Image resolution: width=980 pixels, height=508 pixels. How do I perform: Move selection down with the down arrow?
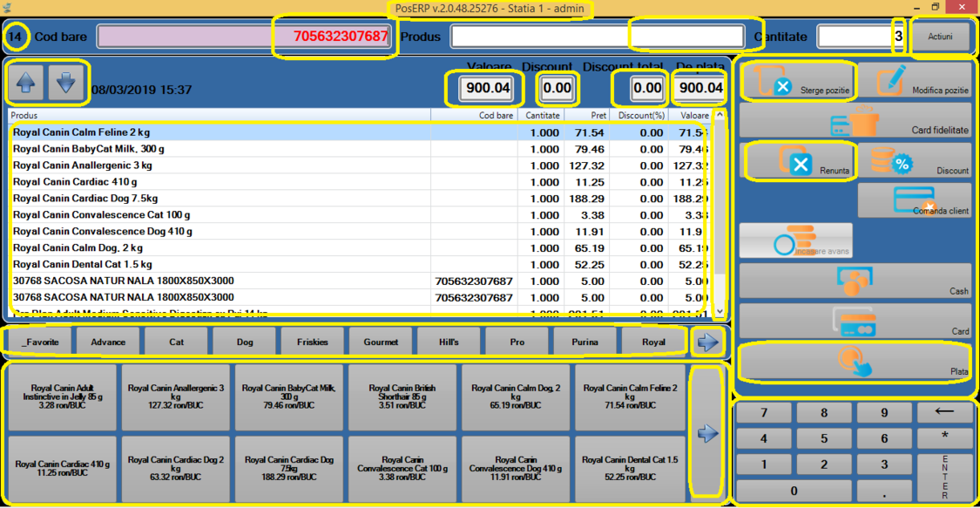pos(67,83)
